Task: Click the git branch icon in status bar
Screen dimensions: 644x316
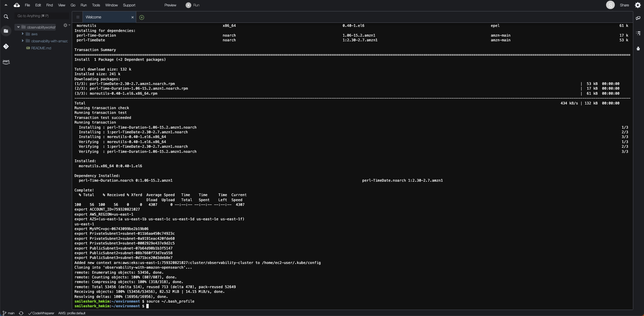Action: click(x=4, y=313)
